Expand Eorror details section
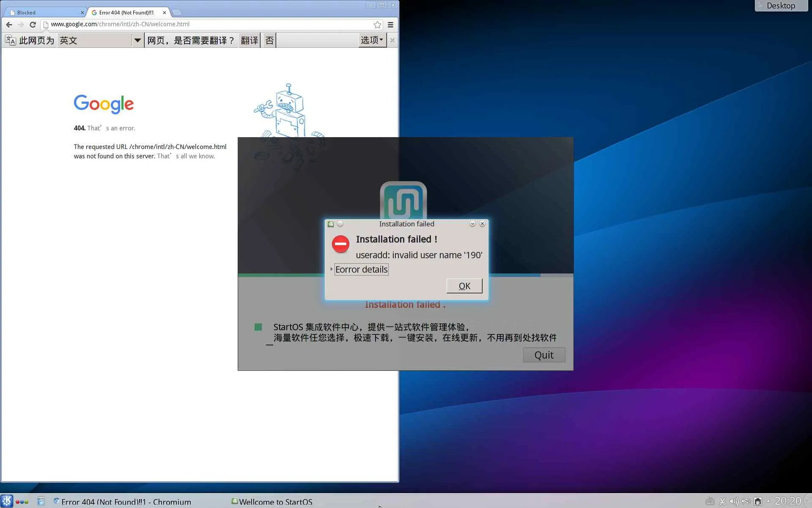The height and width of the screenshot is (508, 812). pyautogui.click(x=361, y=270)
